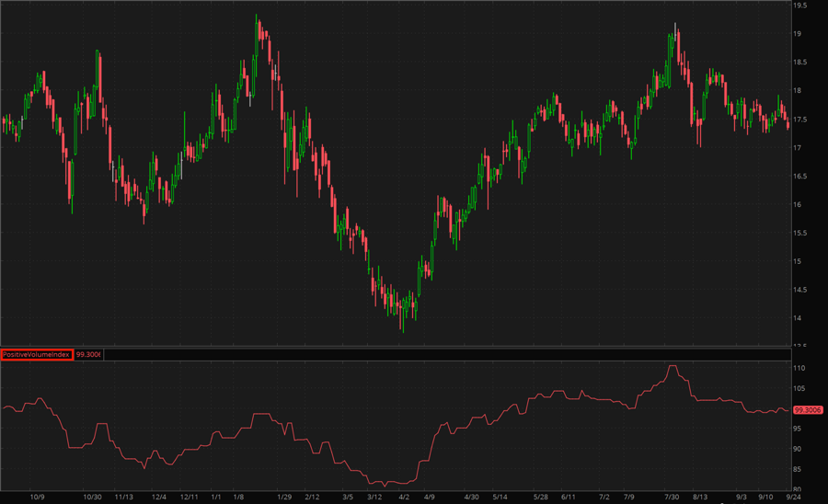Click the 80 level on the indicator axis

pos(799,489)
